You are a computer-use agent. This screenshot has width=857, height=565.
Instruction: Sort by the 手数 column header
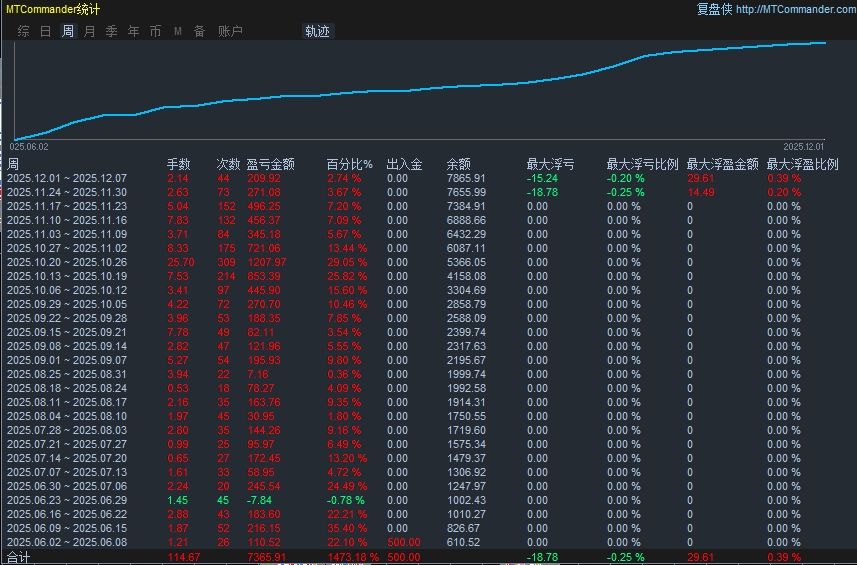178,164
